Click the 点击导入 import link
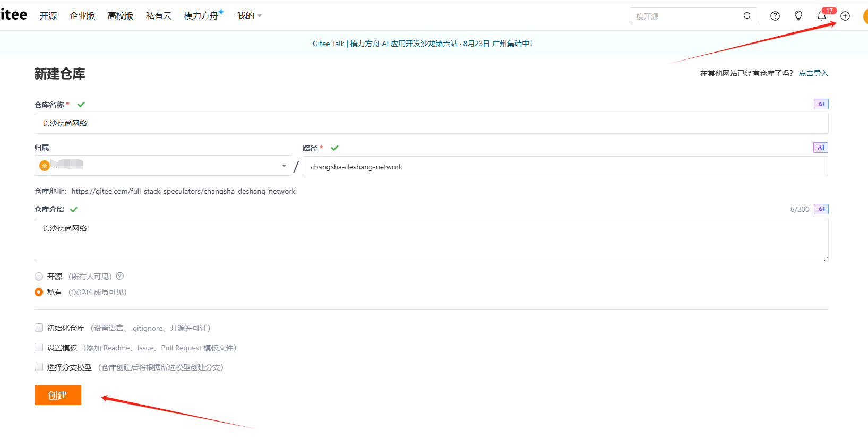 (813, 73)
